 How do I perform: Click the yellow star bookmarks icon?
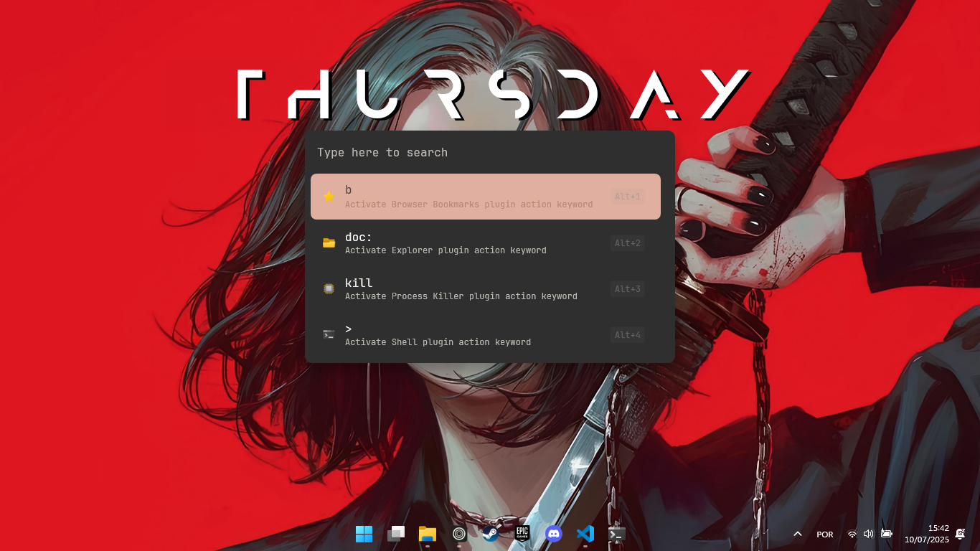pyautogui.click(x=329, y=197)
